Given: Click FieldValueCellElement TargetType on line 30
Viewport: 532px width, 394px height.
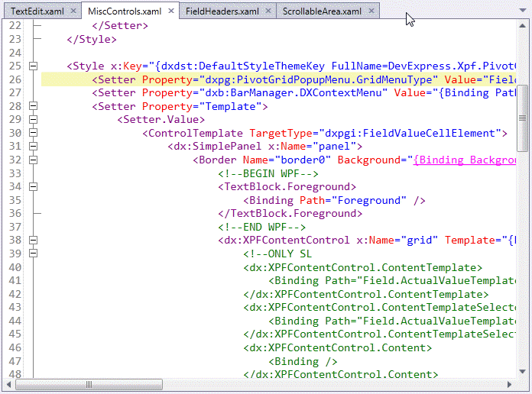Looking at the screenshot, I should point(375,134).
